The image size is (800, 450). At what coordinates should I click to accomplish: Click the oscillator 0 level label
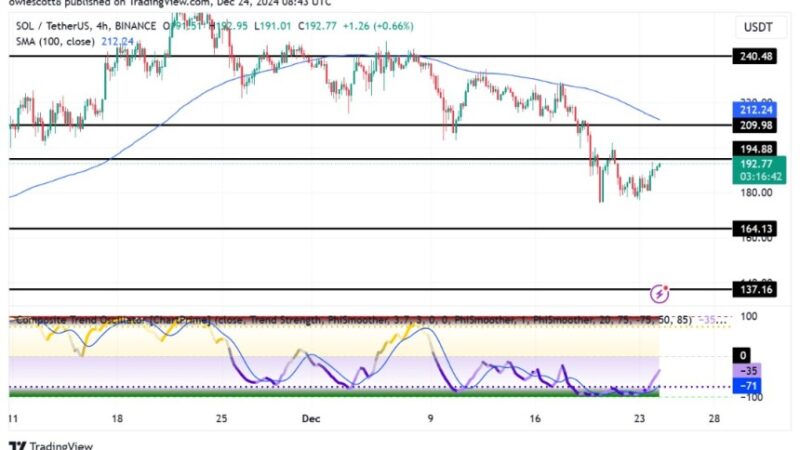[742, 356]
